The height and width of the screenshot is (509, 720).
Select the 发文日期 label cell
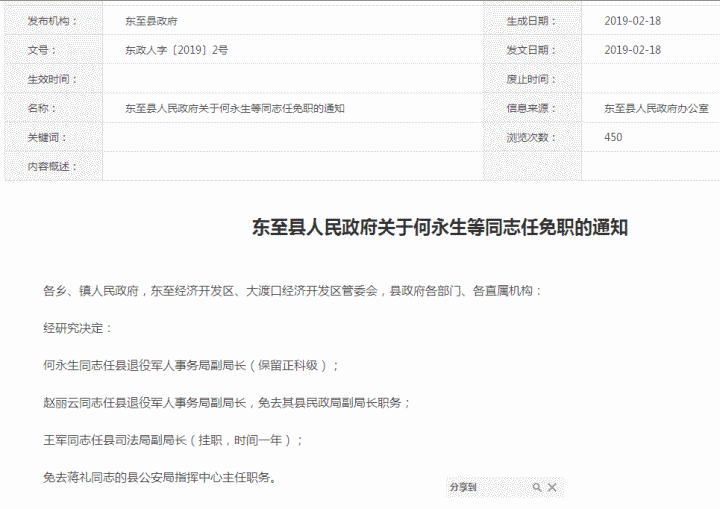pyautogui.click(x=532, y=50)
